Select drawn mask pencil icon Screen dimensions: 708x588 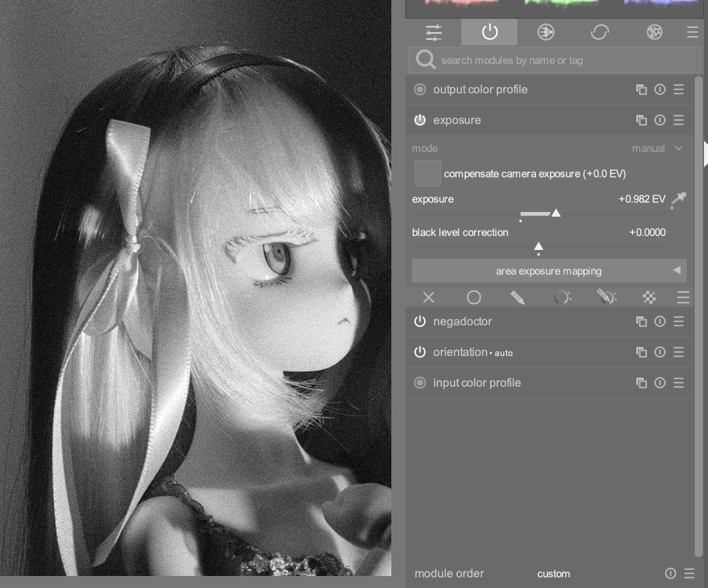pyautogui.click(x=517, y=297)
